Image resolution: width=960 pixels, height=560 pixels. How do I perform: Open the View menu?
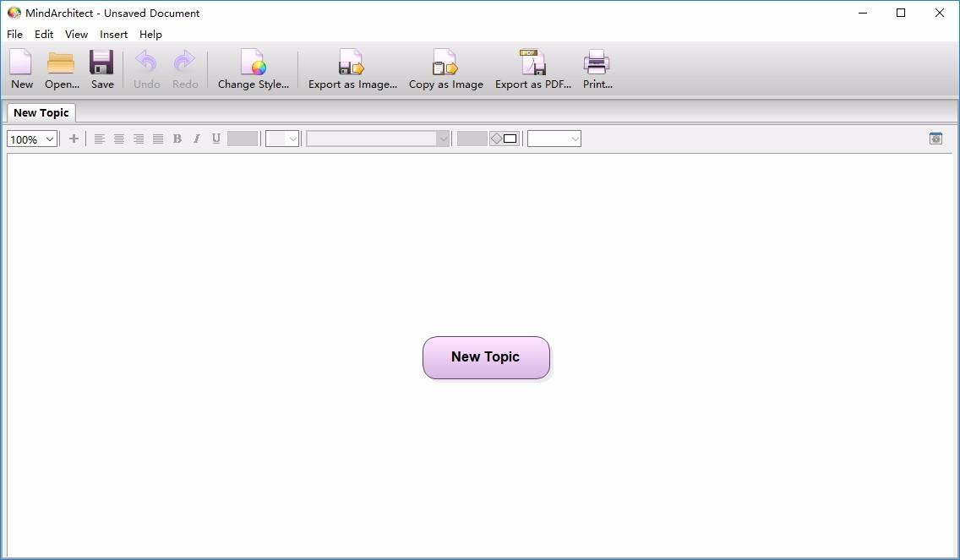tap(77, 35)
